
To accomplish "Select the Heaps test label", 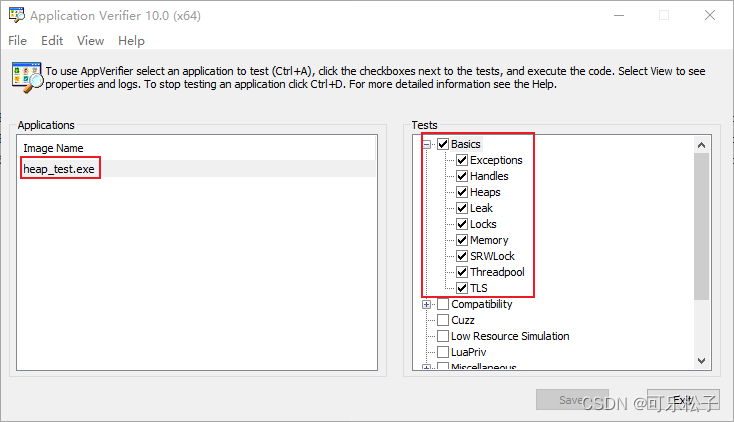I will 485,192.
